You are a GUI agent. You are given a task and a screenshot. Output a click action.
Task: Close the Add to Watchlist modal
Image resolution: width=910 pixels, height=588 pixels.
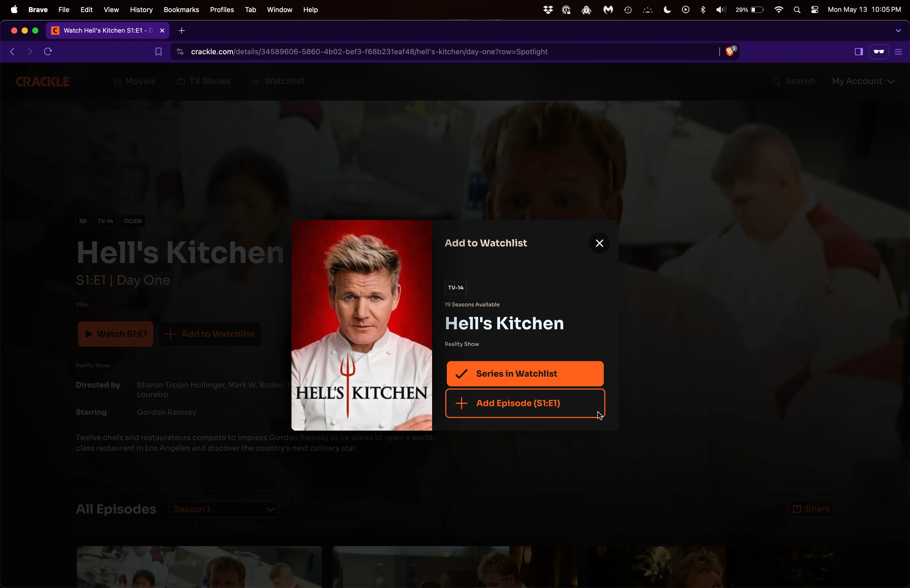[x=600, y=243]
